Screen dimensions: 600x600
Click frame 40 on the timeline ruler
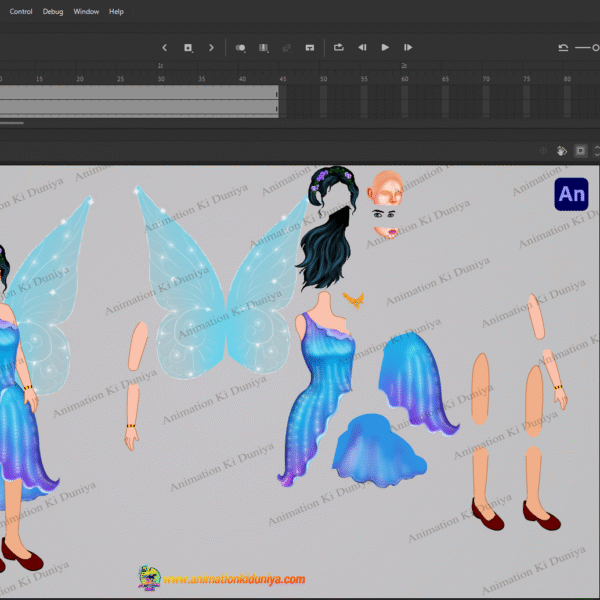[x=242, y=79]
